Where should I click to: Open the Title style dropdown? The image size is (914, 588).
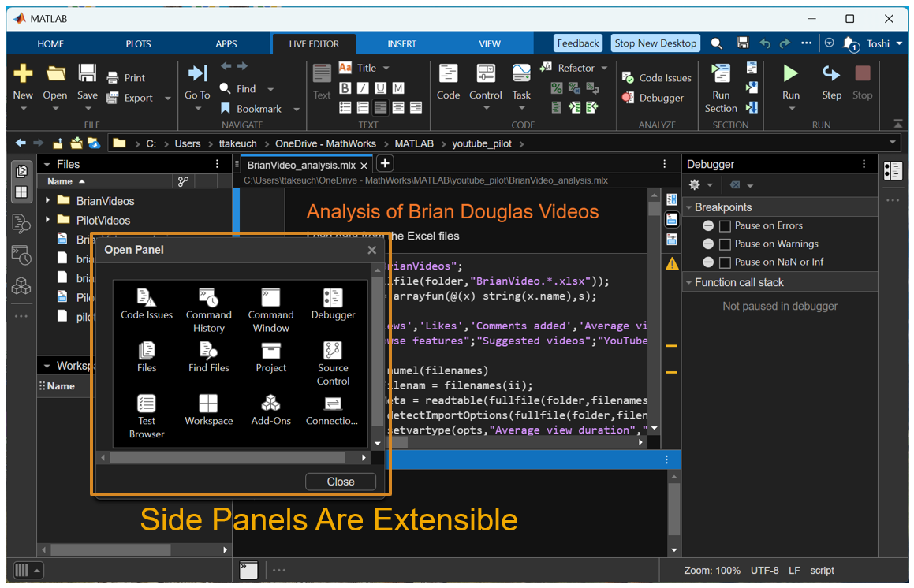(386, 69)
